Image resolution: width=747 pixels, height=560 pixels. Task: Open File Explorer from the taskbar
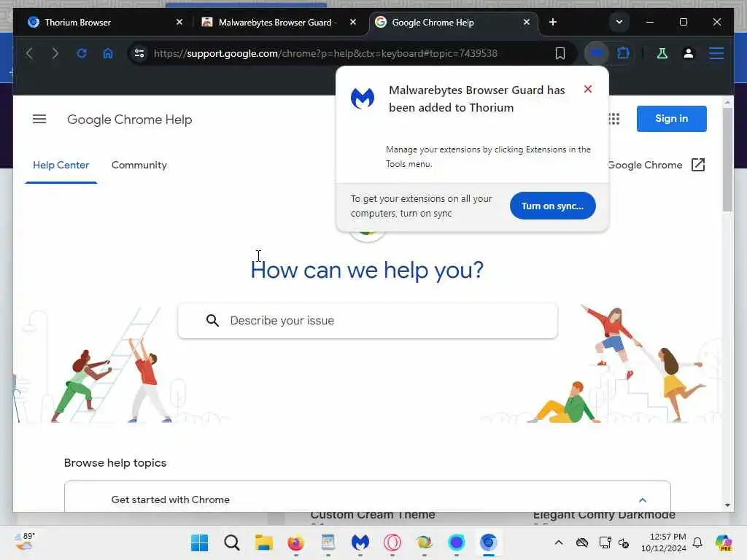pos(263,542)
